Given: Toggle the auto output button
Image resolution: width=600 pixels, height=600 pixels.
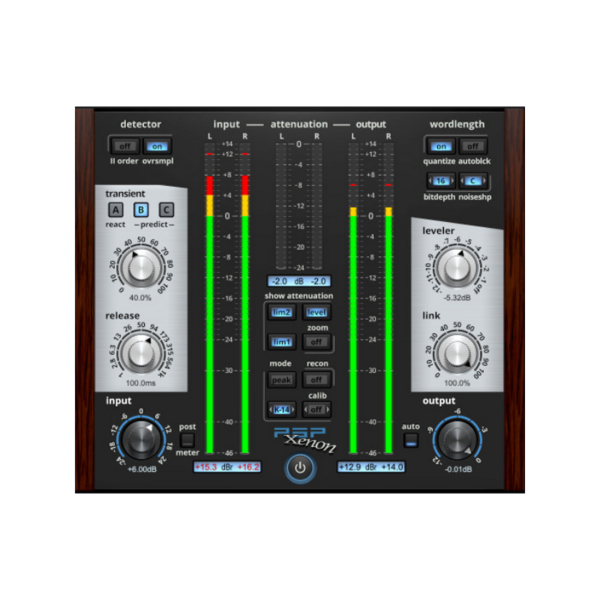Looking at the screenshot, I should coord(411,440).
